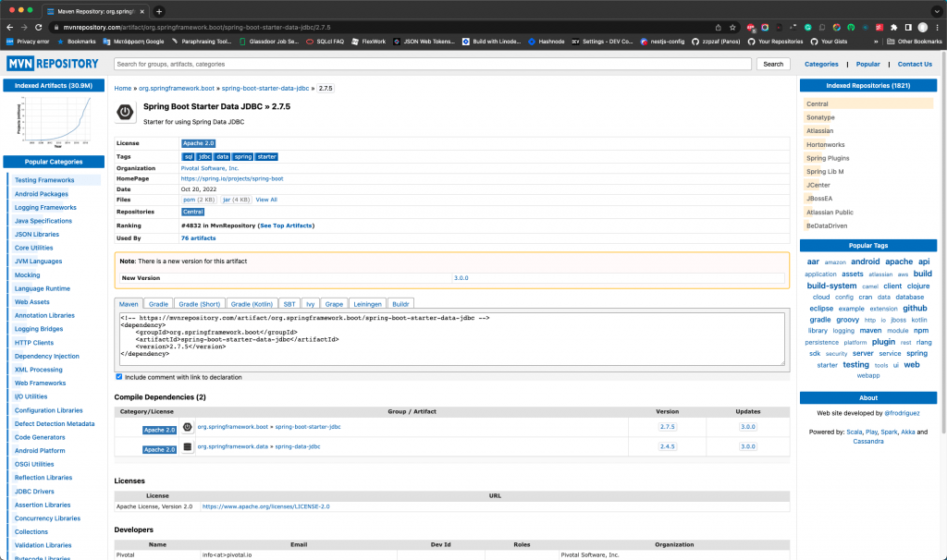
Task: Open version 2.4.5 of spring-data-jdbc
Action: click(x=668, y=447)
